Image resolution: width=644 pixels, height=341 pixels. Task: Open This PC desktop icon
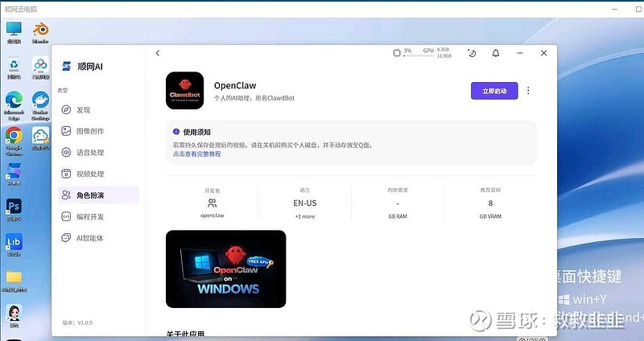coord(14,33)
